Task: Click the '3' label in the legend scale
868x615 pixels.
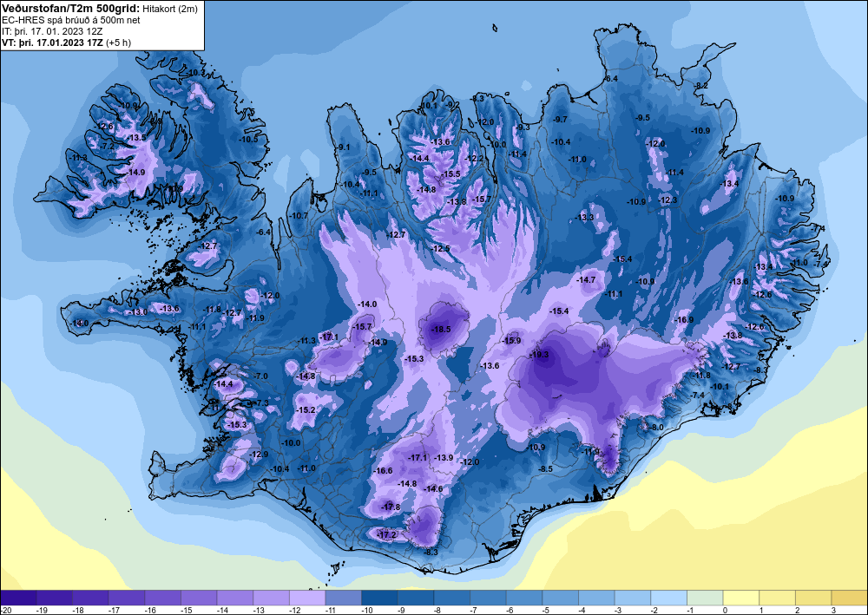Action: [x=833, y=610]
